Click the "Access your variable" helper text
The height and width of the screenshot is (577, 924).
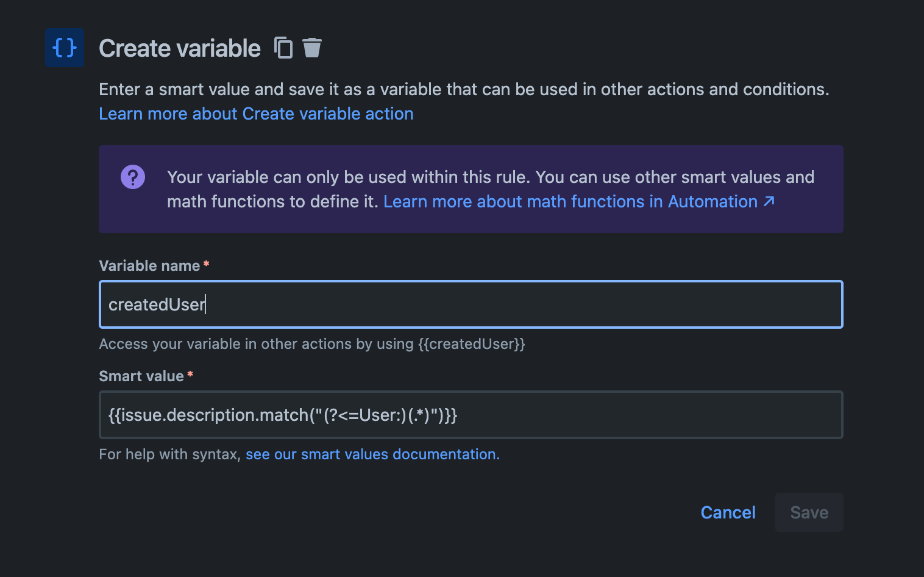click(312, 344)
